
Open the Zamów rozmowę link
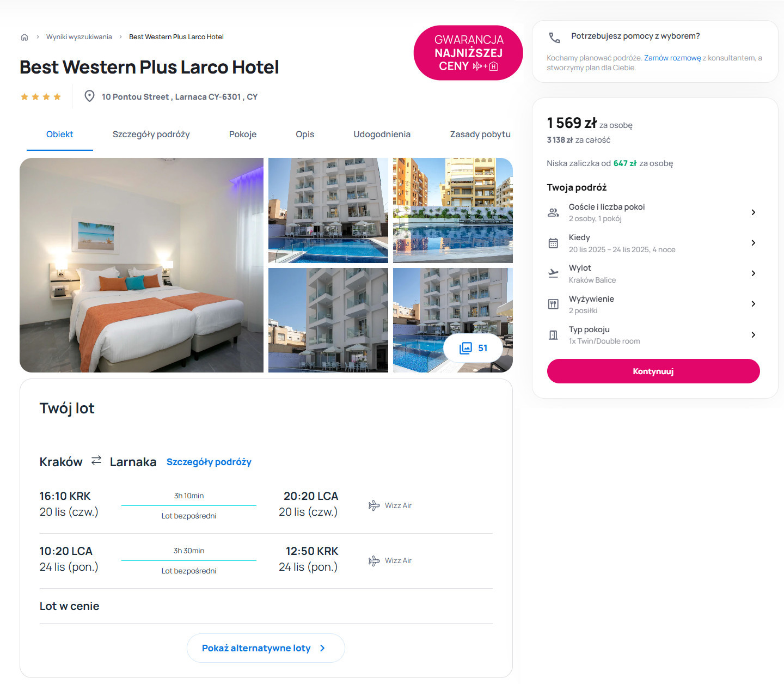(x=672, y=58)
